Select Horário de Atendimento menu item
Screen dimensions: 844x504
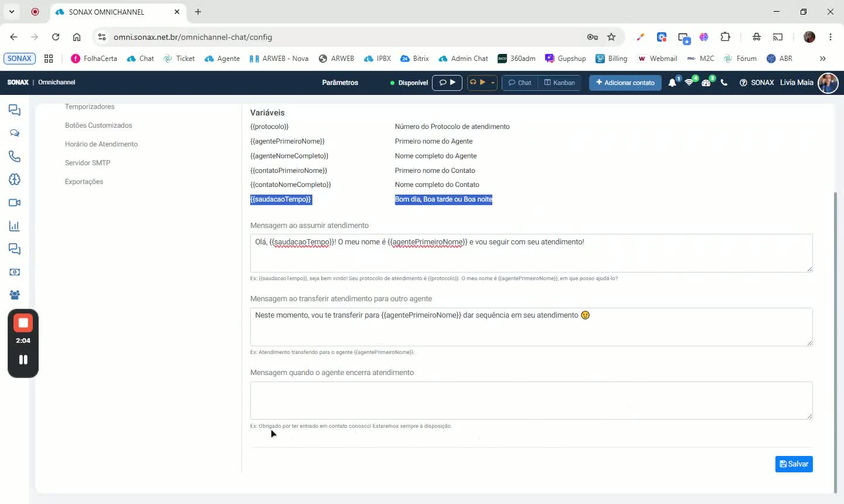point(101,144)
